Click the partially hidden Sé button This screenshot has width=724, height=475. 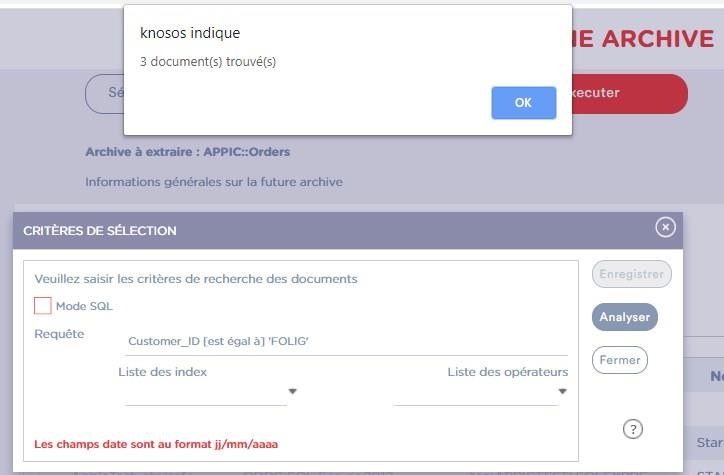coord(105,93)
